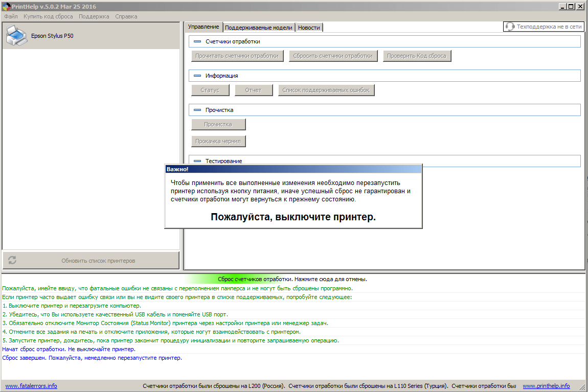Open the Справка menu

[126, 16]
